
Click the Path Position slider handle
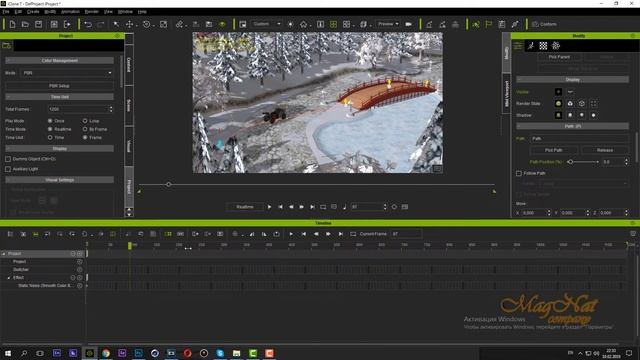pyautogui.click(x=570, y=162)
